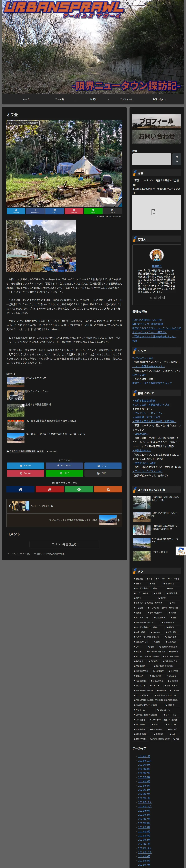Click the お問い合わせ sidebar banner
Viewport: 186px width, 868px height.
tap(157, 136)
